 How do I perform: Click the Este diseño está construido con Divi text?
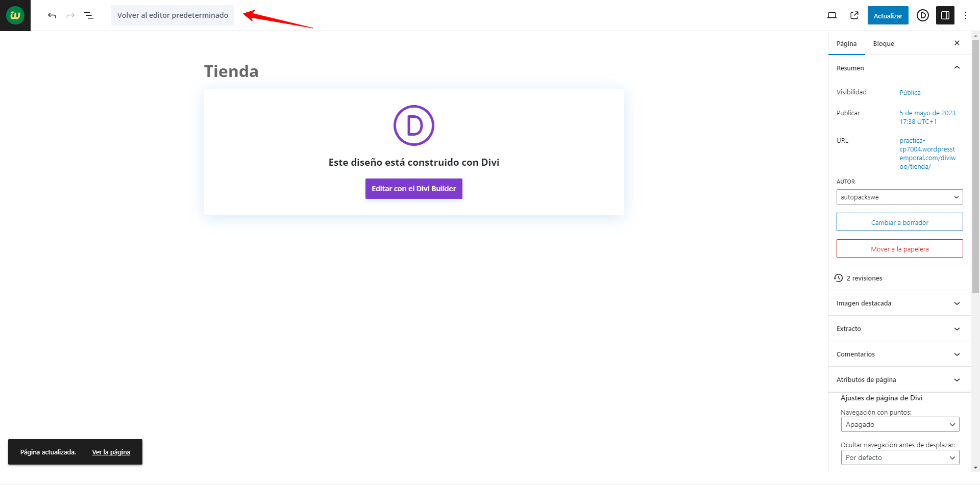click(x=414, y=163)
